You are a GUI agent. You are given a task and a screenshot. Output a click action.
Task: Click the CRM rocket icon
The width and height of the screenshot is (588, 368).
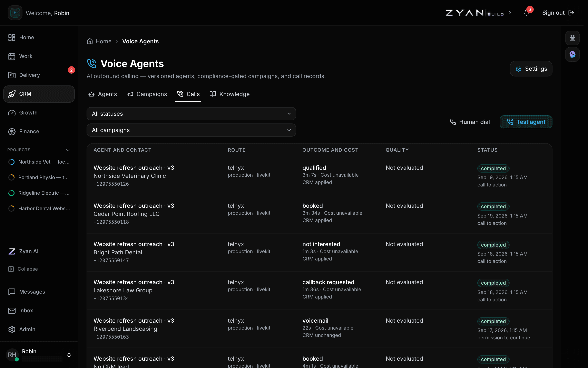click(12, 94)
